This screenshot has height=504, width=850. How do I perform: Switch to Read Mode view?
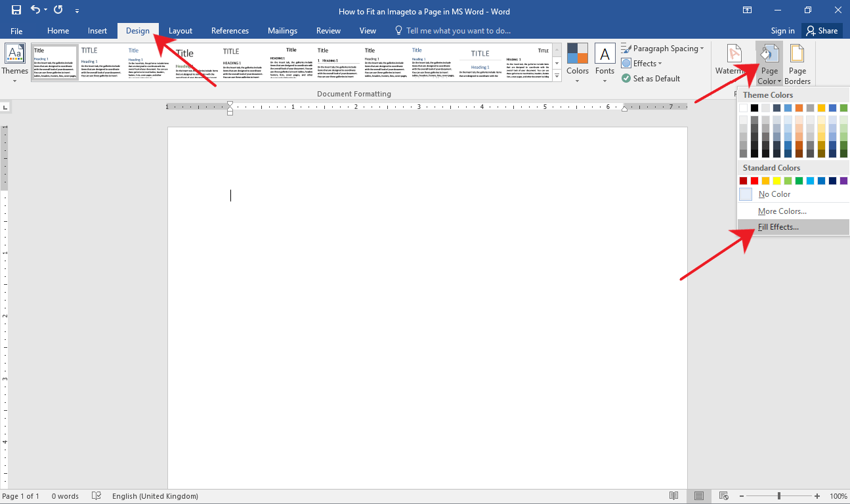coord(673,495)
